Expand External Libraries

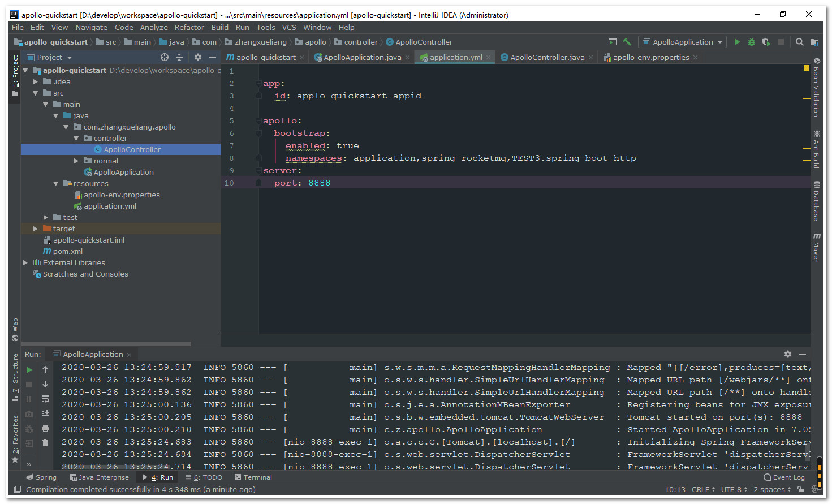25,262
